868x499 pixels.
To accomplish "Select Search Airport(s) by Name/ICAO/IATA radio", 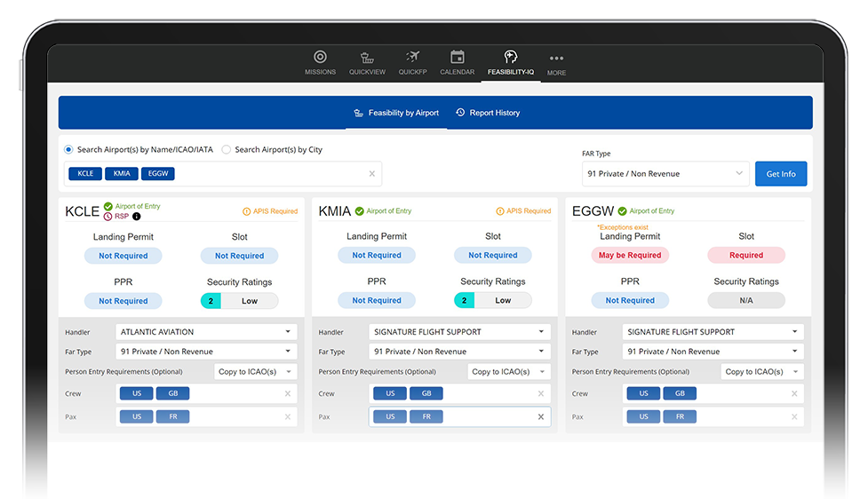I will (69, 150).
